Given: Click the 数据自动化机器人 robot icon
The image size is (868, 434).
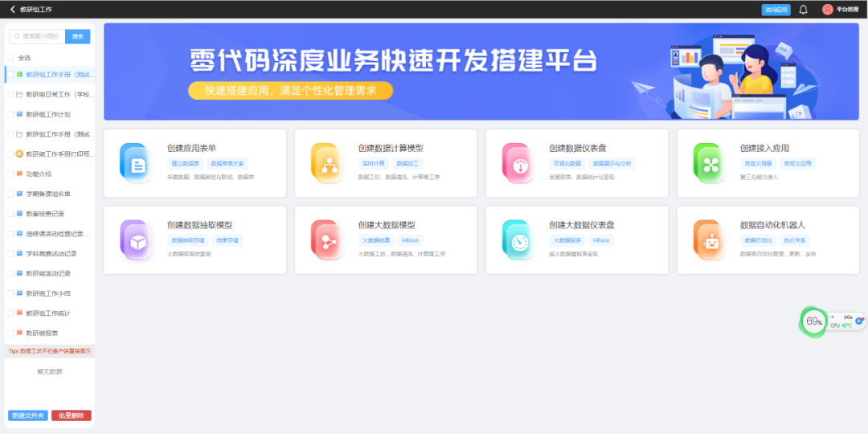Looking at the screenshot, I should click(x=709, y=240).
